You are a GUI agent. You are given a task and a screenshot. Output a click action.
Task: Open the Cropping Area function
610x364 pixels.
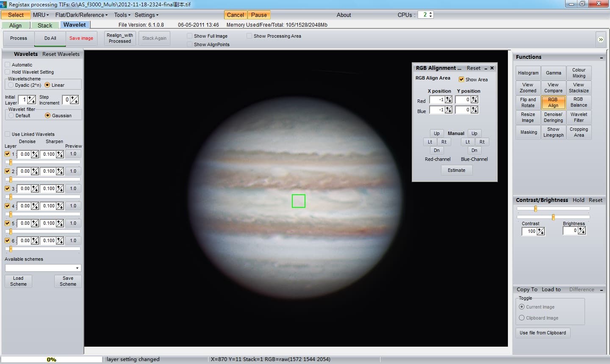click(579, 132)
